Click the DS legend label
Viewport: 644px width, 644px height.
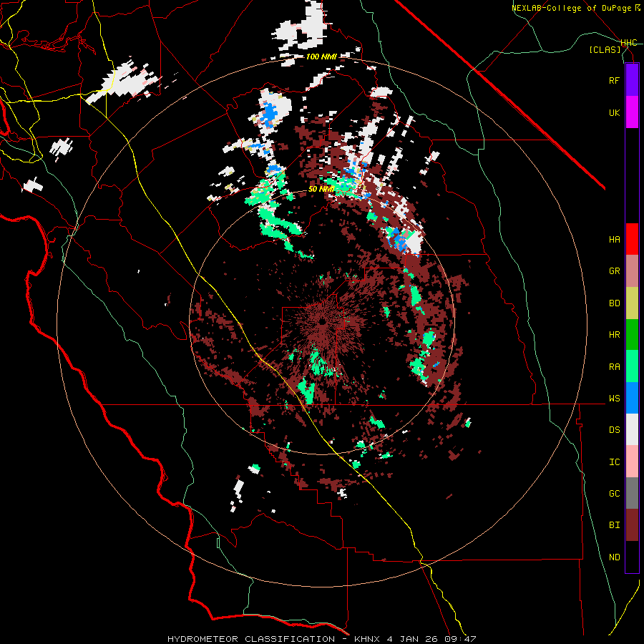click(x=614, y=430)
